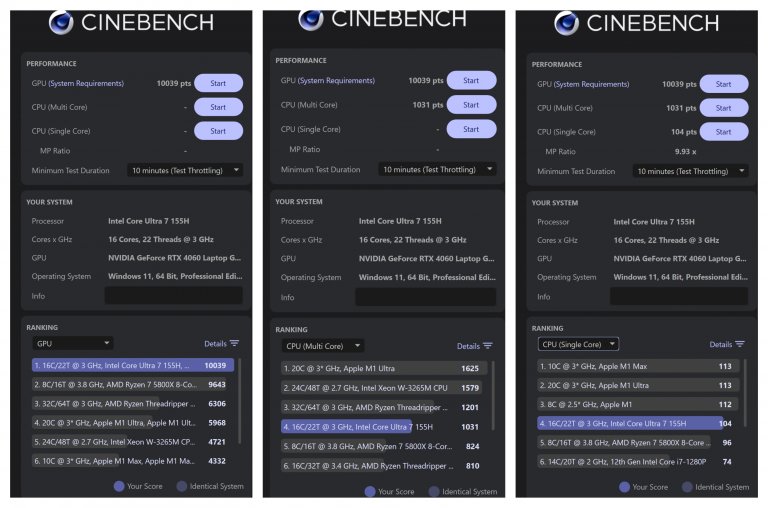Open the GPU ranking type dropdown
The height and width of the screenshot is (508, 768).
click(x=72, y=343)
